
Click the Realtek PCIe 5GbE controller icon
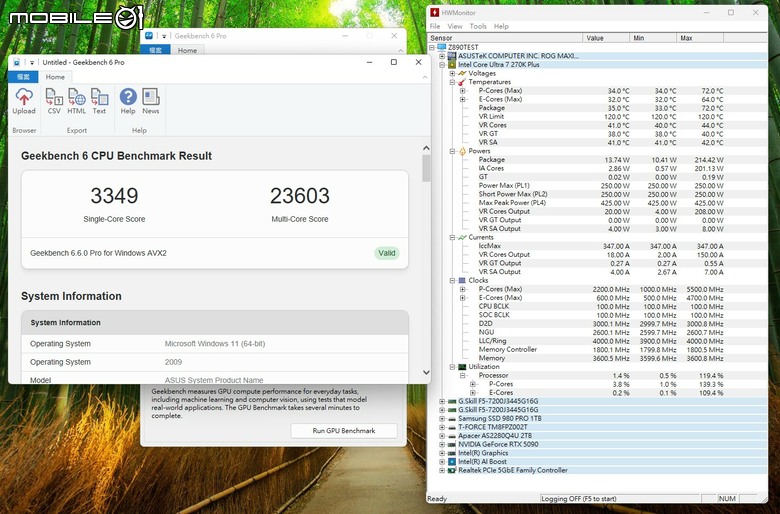[452, 470]
